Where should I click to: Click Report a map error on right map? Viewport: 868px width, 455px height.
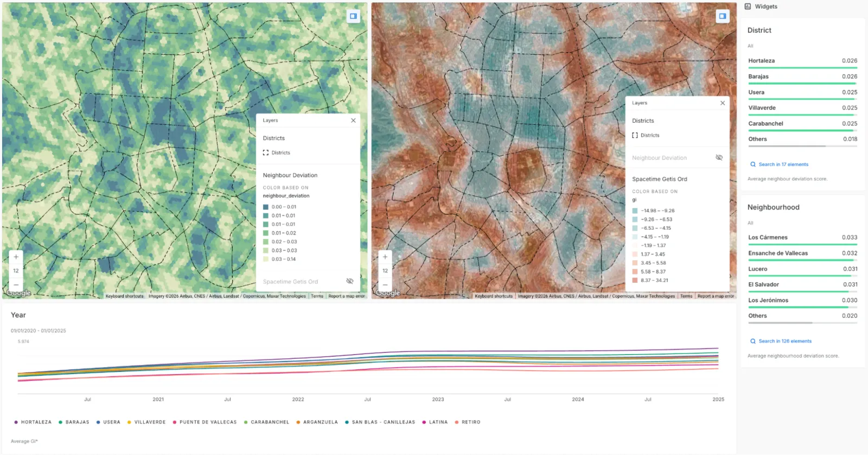[716, 296]
